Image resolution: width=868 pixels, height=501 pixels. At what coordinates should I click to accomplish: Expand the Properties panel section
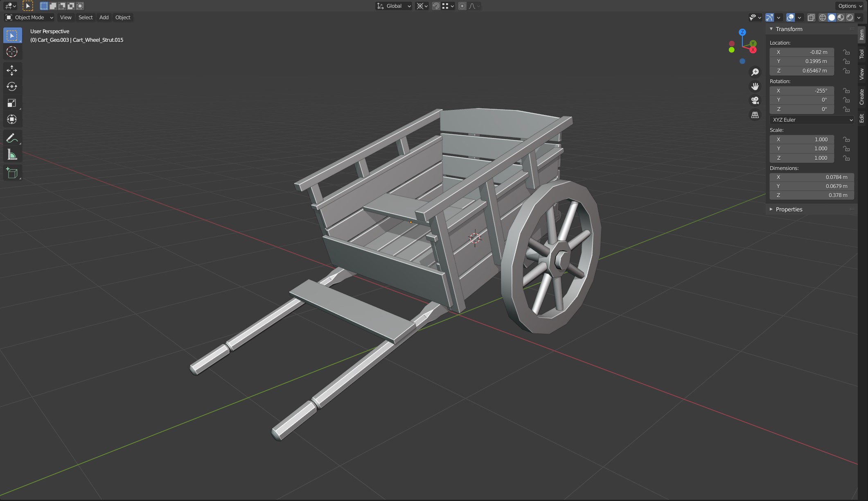[x=789, y=209]
